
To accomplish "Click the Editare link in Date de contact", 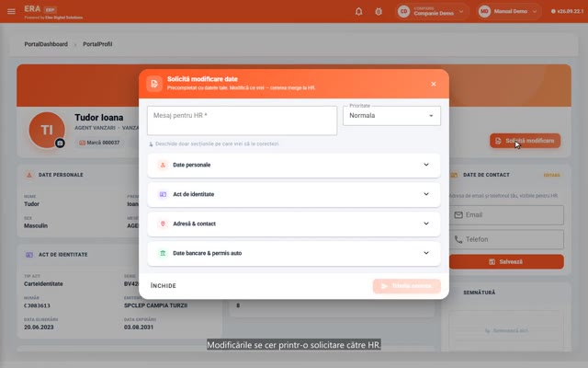I will pyautogui.click(x=551, y=175).
